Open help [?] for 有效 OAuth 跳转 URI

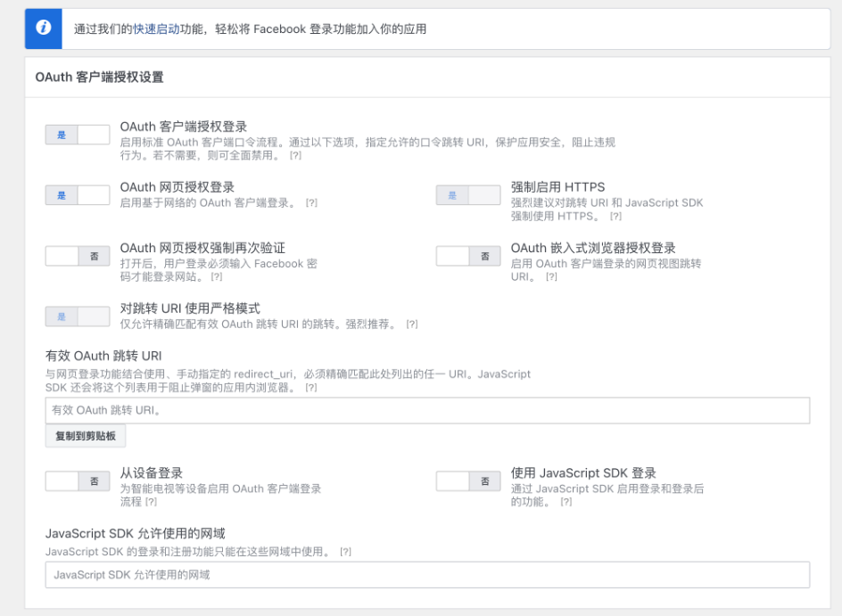(x=311, y=388)
